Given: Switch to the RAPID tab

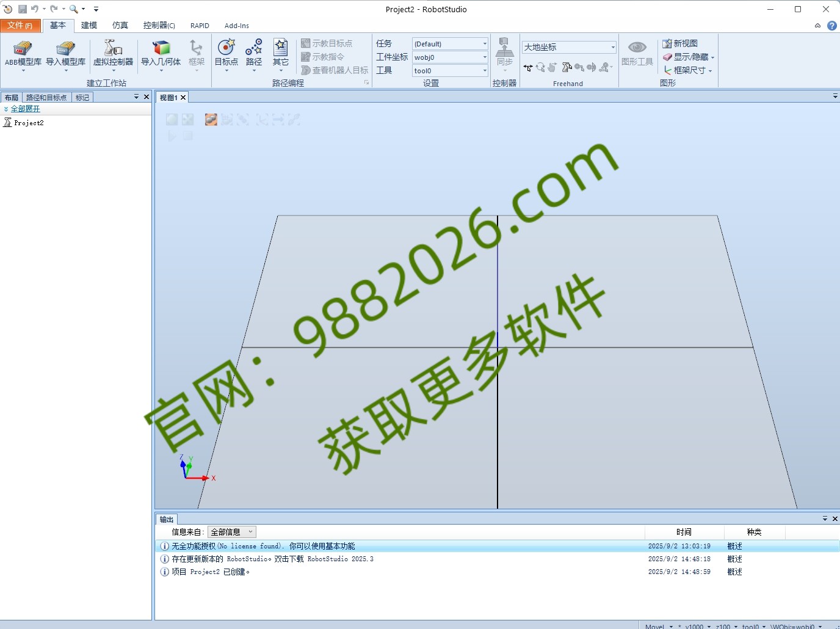Looking at the screenshot, I should 200,26.
